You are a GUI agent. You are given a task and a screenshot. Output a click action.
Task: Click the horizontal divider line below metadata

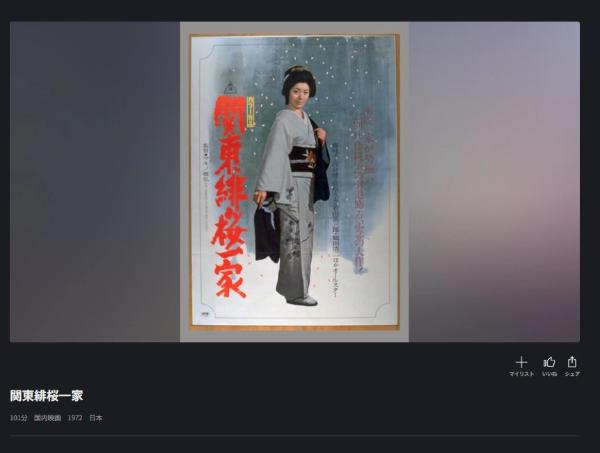pyautogui.click(x=295, y=435)
